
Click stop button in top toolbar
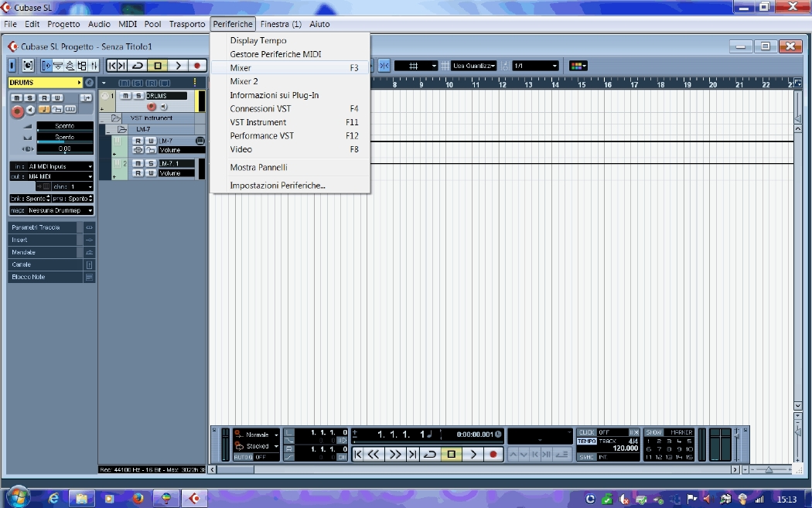158,66
